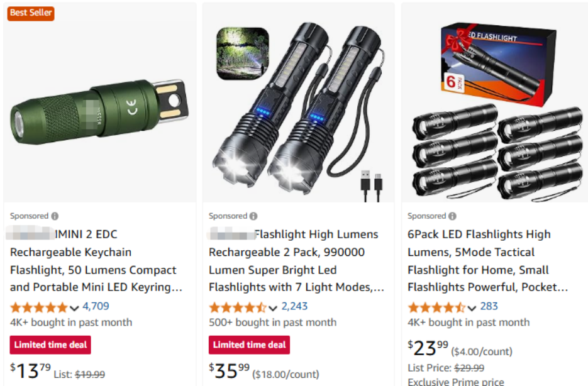Click the Best Seller badge
The image size is (588, 386).
[x=31, y=13]
